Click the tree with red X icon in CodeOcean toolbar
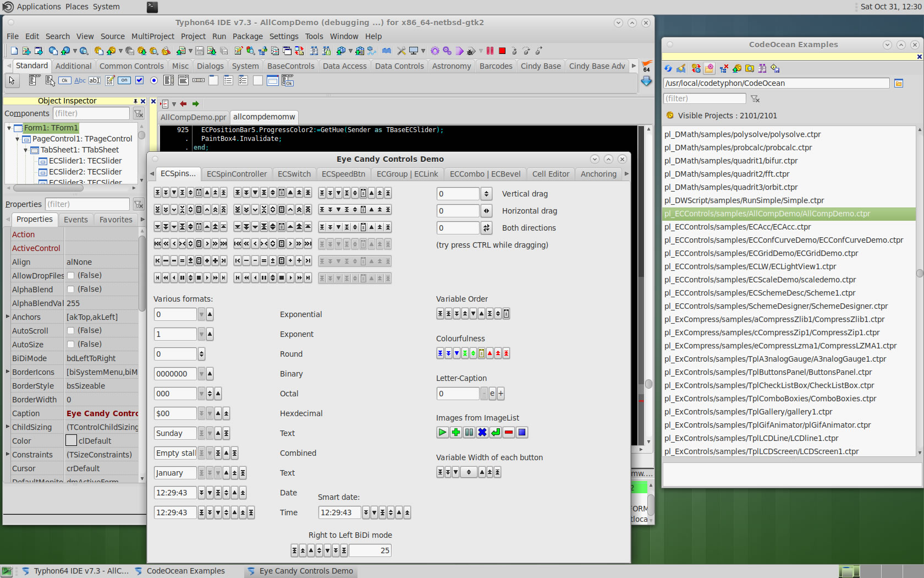 pyautogui.click(x=724, y=68)
